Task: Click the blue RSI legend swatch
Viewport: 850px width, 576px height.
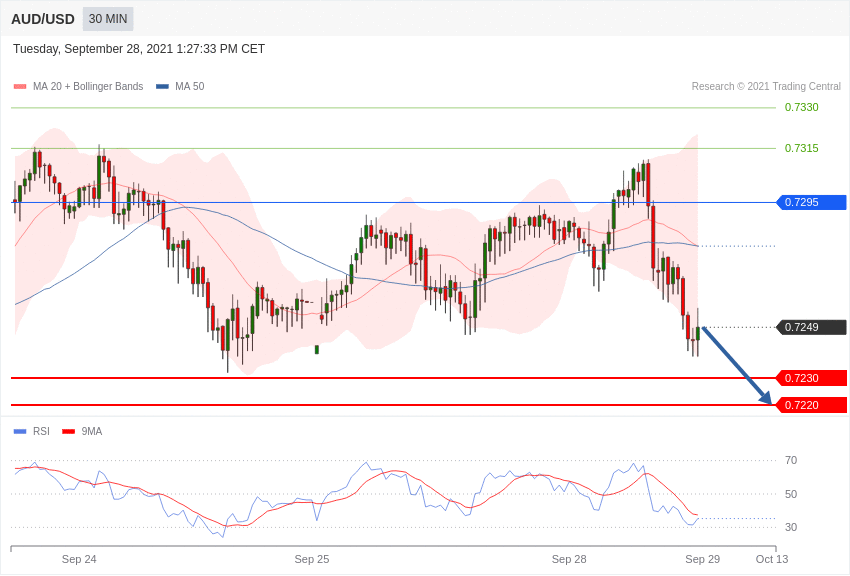Action: pyautogui.click(x=20, y=431)
